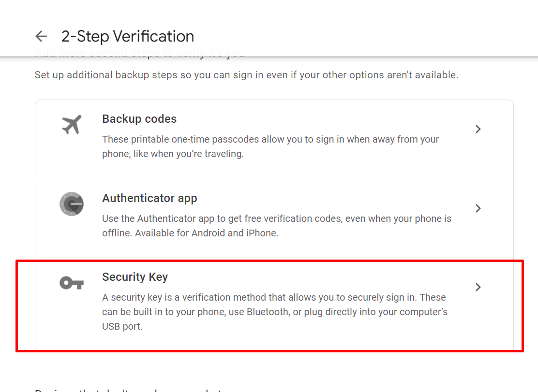538x392 pixels.
Task: Click the Google Authenticator app icon
Action: pos(72,204)
